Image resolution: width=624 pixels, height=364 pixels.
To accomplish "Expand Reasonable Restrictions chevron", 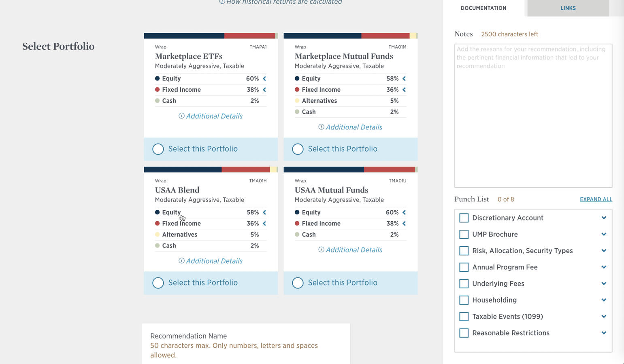I will (604, 333).
